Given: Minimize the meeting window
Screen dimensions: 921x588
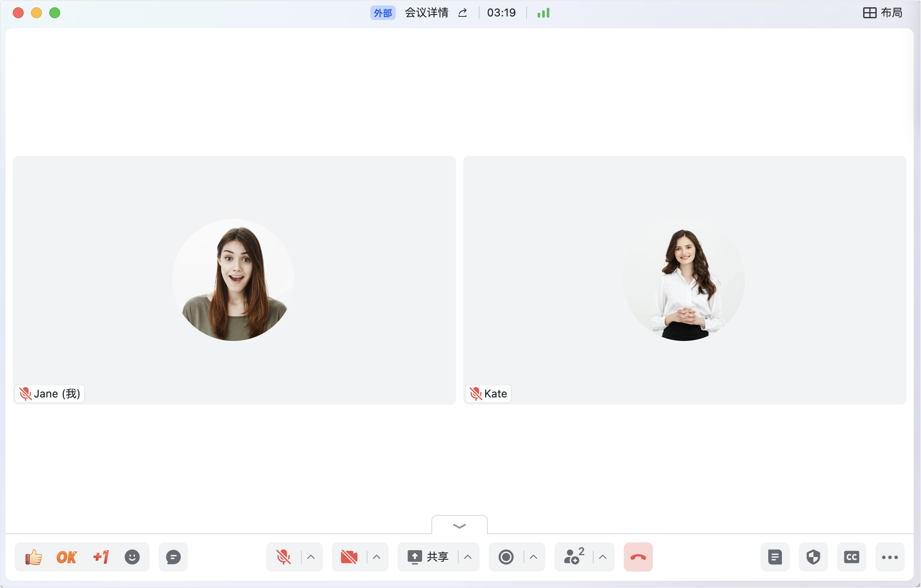Looking at the screenshot, I should tap(36, 13).
